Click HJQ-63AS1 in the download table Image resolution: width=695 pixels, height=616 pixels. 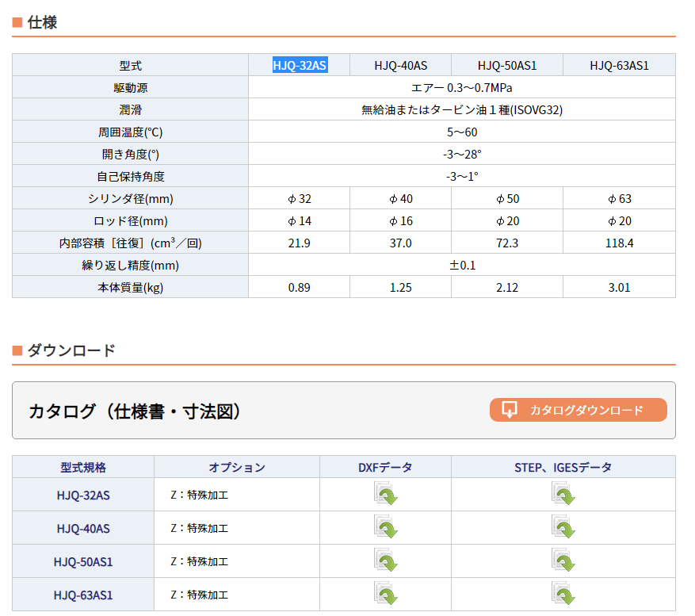pos(83,595)
